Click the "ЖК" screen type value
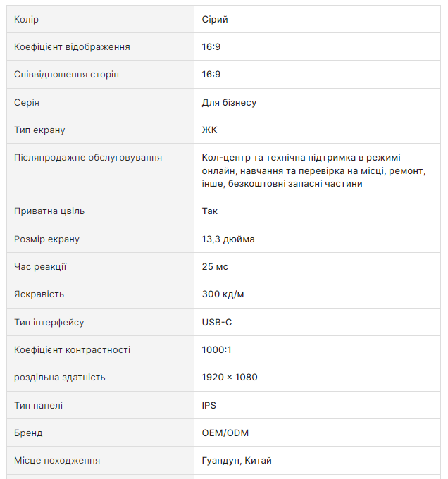 point(210,130)
